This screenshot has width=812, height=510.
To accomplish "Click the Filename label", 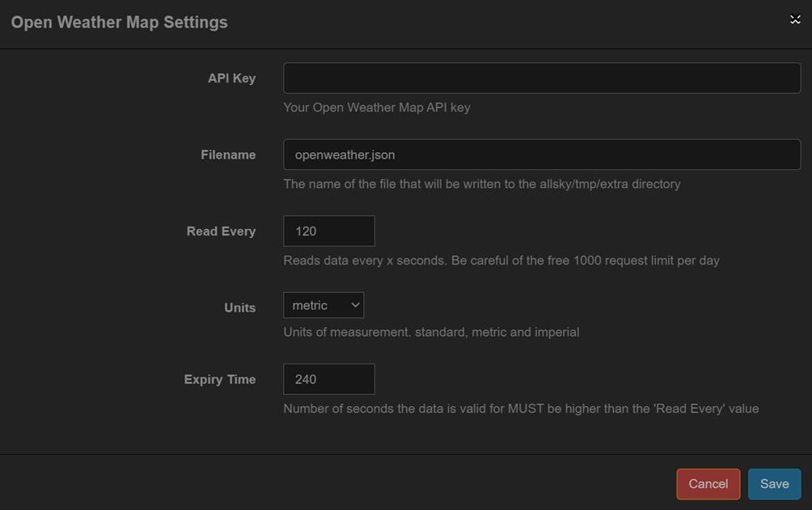I will pyautogui.click(x=228, y=155).
